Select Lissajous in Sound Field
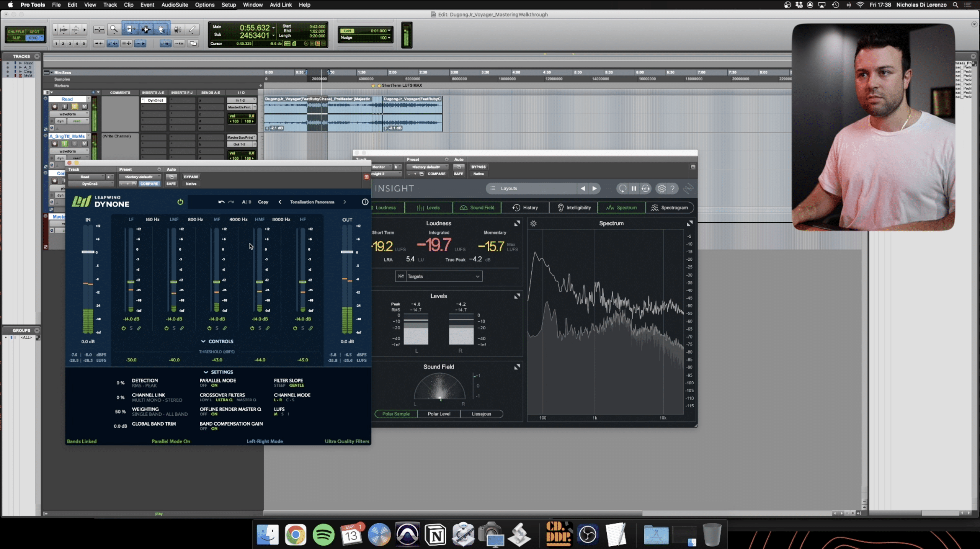The image size is (980, 549). pyautogui.click(x=481, y=414)
